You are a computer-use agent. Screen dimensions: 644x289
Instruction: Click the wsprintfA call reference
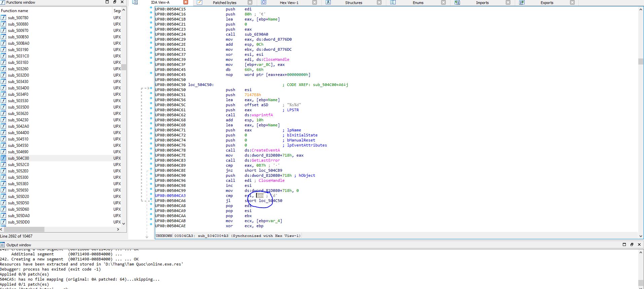click(x=262, y=115)
